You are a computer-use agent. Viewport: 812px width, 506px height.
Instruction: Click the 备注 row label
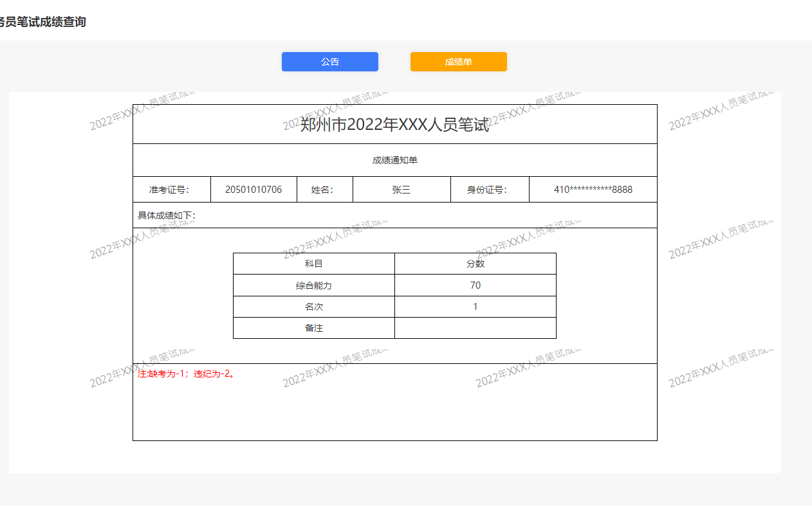tap(313, 328)
